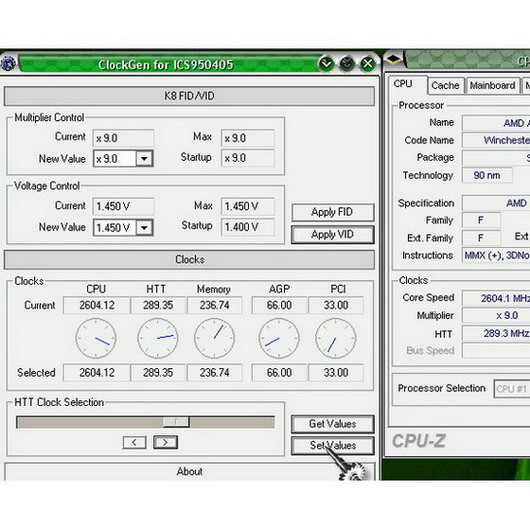Click the Current PCI clock 33.00 value
The image size is (530, 530).
coord(336,305)
